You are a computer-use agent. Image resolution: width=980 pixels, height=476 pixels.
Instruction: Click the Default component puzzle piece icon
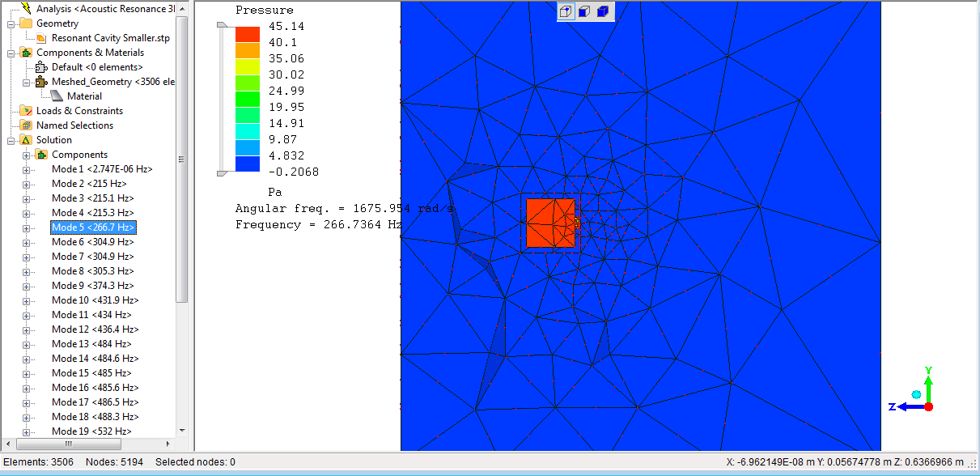pos(42,67)
